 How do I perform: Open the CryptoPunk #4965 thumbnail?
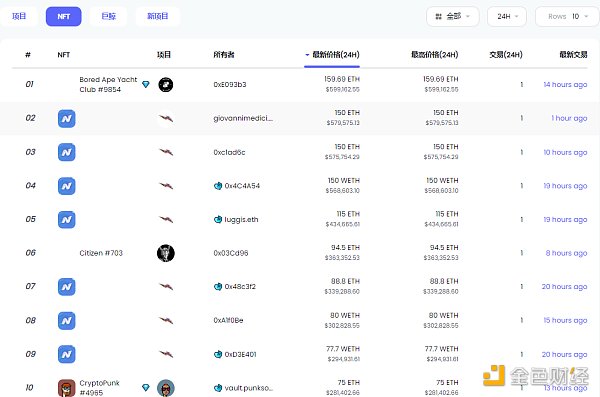pyautogui.click(x=67, y=388)
